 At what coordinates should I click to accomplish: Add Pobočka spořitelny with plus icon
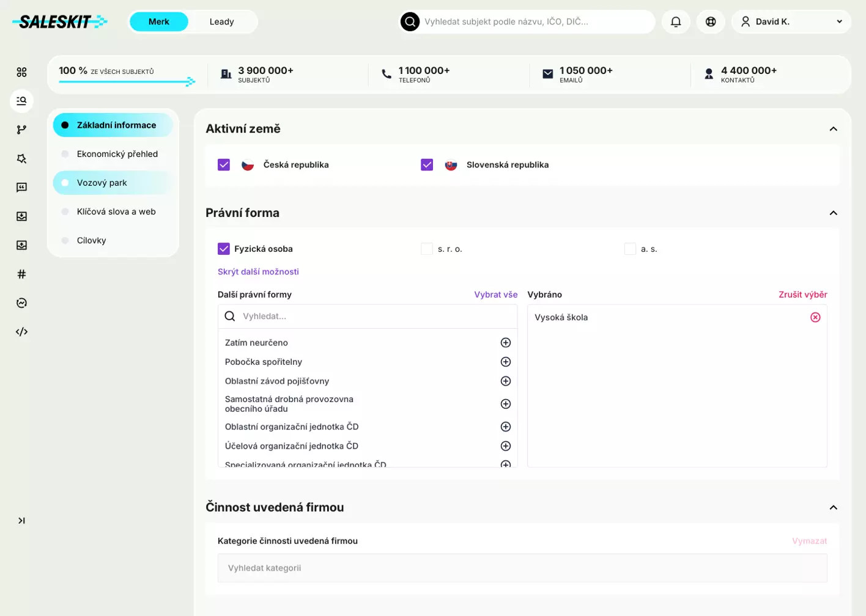pos(506,362)
